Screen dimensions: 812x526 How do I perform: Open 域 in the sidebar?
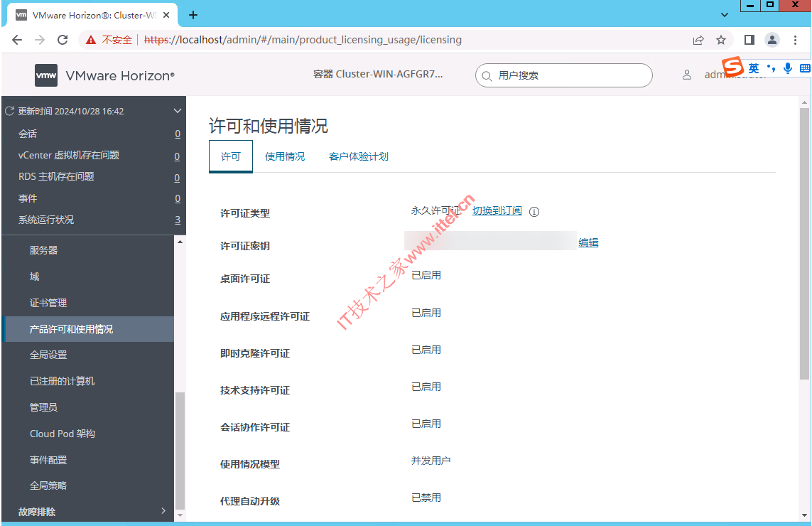[35, 277]
